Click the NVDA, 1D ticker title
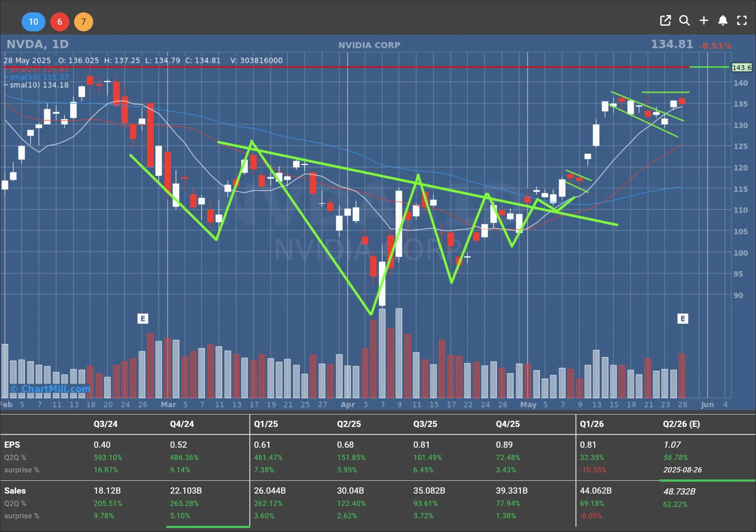The image size is (756, 532). coord(38,44)
